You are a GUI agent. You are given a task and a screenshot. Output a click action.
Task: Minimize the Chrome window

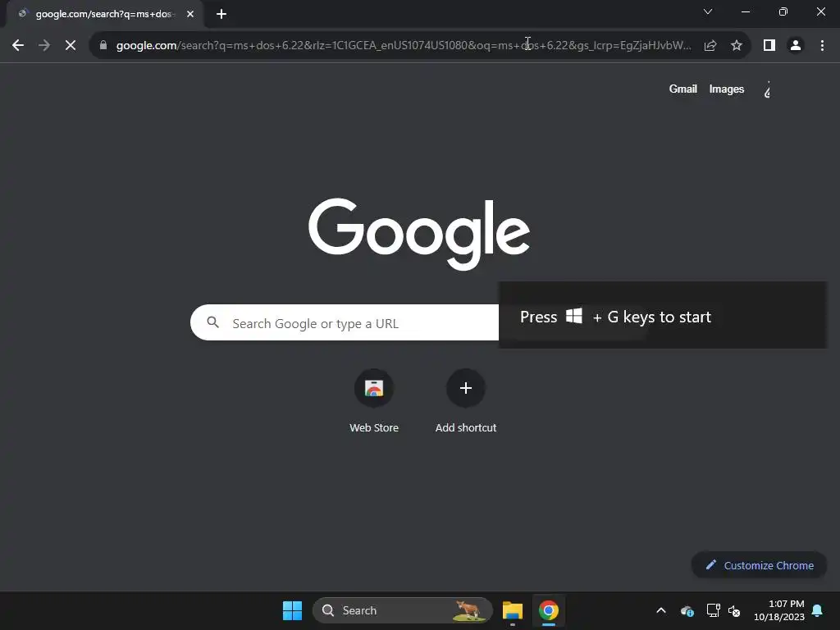pyautogui.click(x=746, y=11)
